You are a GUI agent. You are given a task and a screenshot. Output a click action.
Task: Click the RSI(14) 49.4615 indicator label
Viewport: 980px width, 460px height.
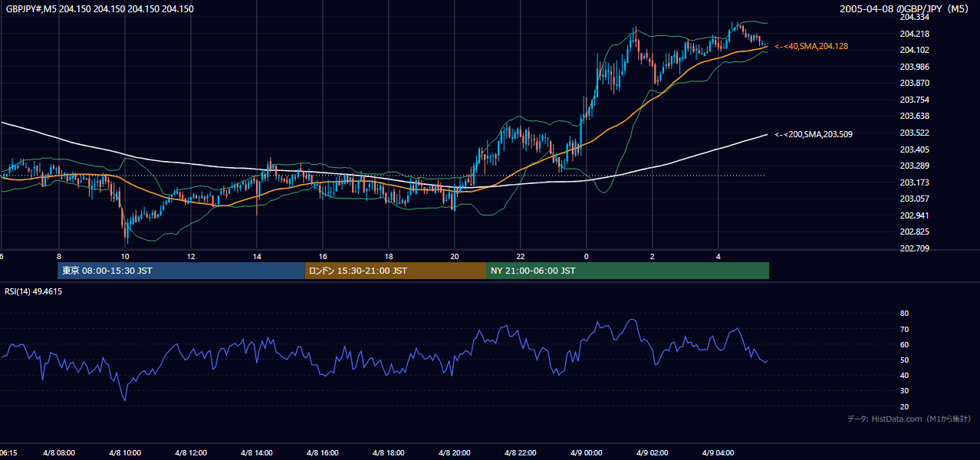pos(34,291)
